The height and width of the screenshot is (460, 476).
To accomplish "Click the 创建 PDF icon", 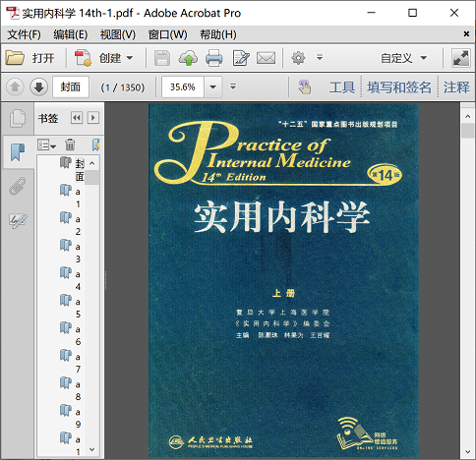I will pyautogui.click(x=83, y=58).
